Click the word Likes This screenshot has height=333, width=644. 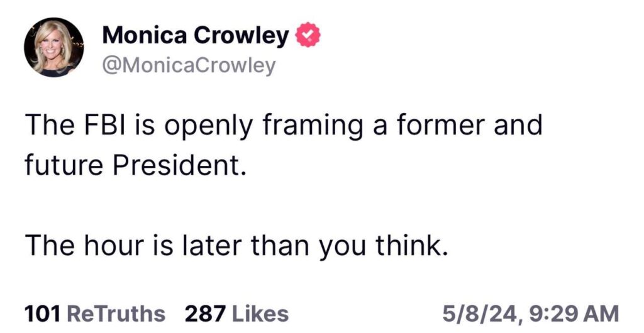[x=260, y=313]
